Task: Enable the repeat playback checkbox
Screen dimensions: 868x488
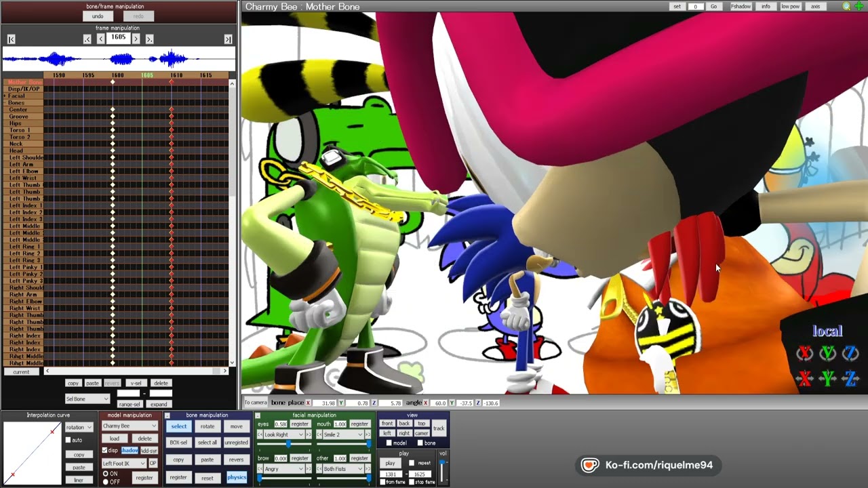Action: (412, 463)
